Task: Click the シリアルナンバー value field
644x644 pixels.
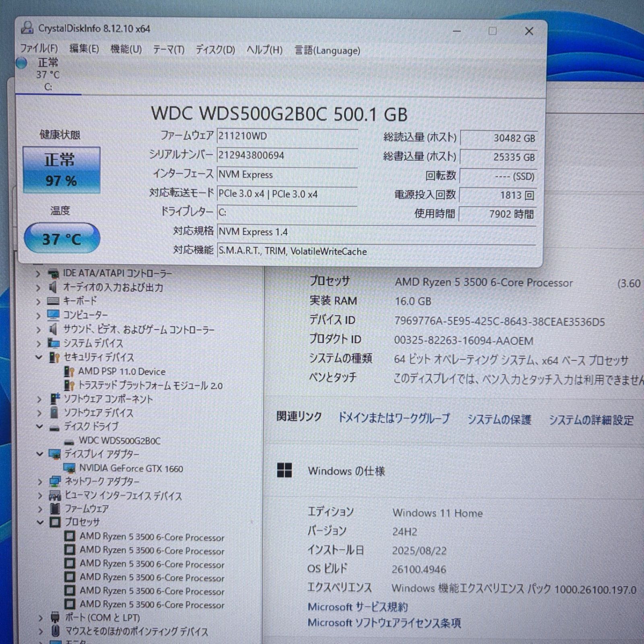Action: click(x=287, y=155)
